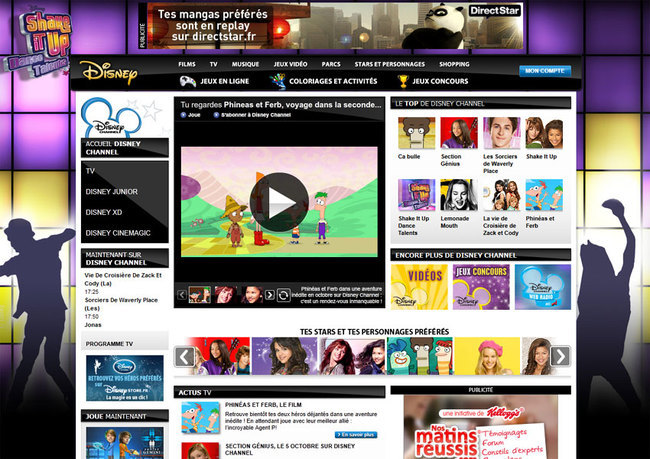Click Les Sorciers de Waverly Place thumbnail

tap(502, 133)
